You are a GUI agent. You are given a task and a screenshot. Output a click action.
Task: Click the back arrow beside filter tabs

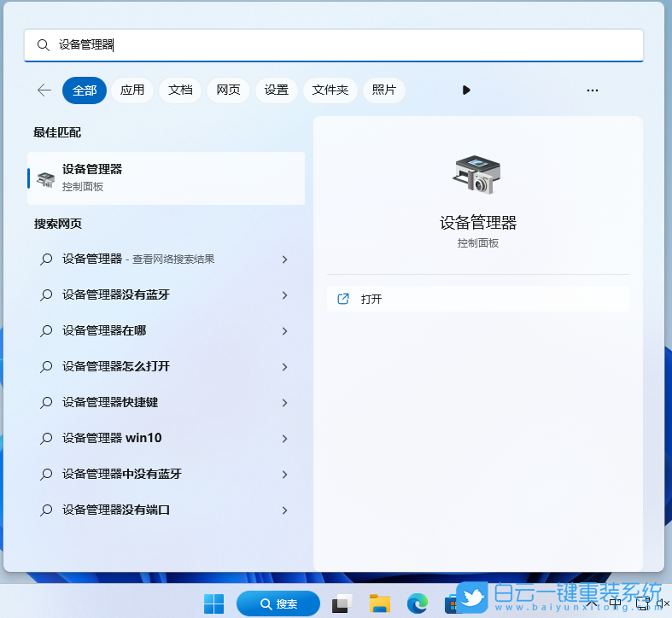pyautogui.click(x=44, y=90)
